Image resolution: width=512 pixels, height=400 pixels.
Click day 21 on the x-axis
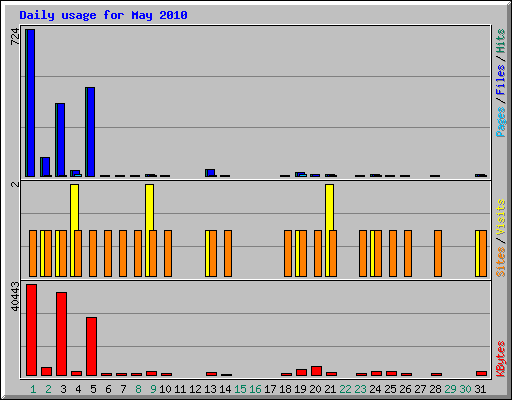point(330,389)
